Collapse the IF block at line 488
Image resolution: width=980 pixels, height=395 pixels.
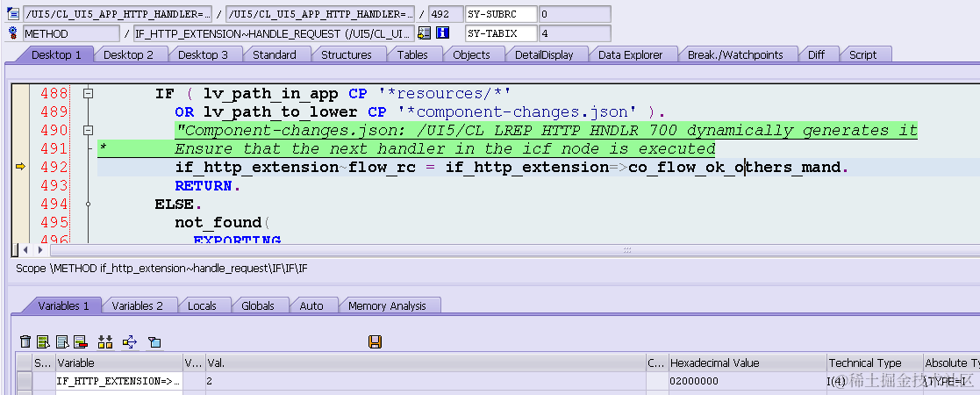tap(88, 93)
